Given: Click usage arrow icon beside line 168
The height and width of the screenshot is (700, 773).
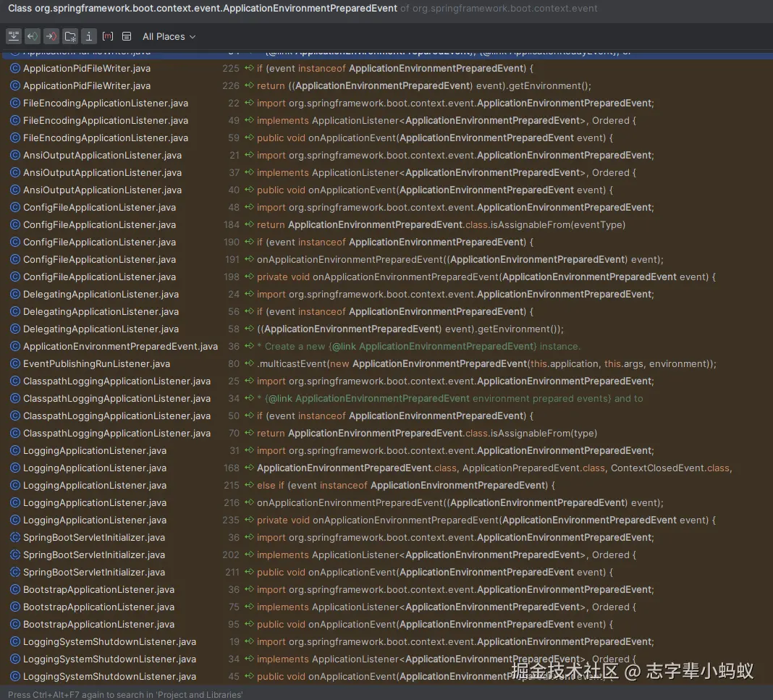Looking at the screenshot, I should pyautogui.click(x=250, y=468).
